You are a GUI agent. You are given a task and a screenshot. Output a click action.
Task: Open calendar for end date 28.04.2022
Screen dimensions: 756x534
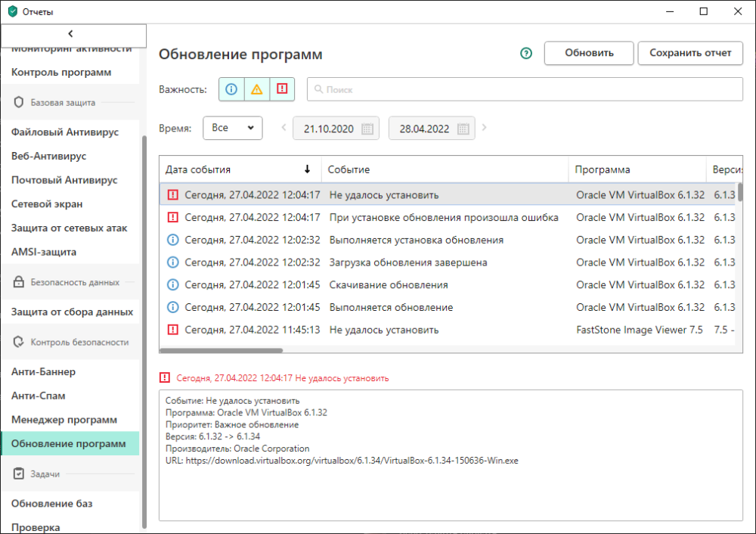coord(463,129)
